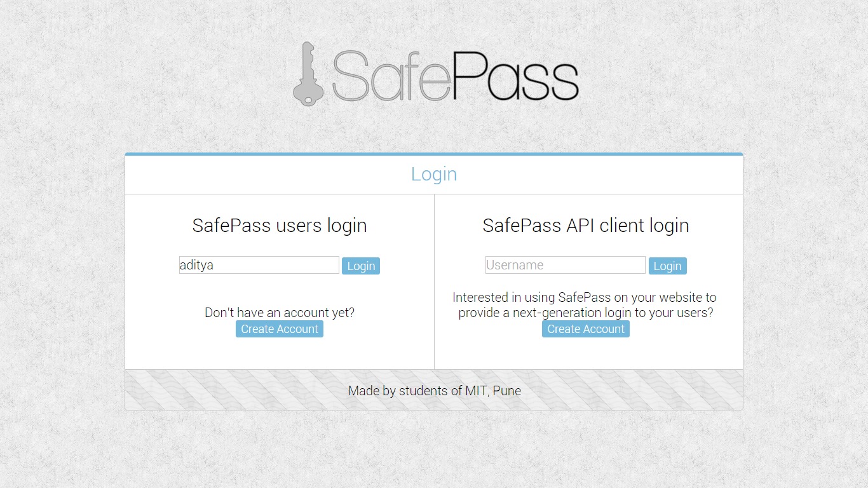Create a SafePass user account

point(280,329)
